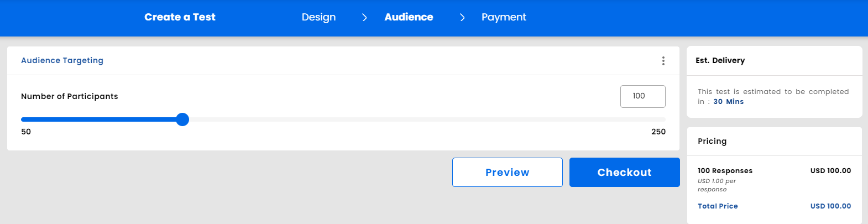
Task: Open the Audience Targeting three-dot menu
Action: pos(663,61)
